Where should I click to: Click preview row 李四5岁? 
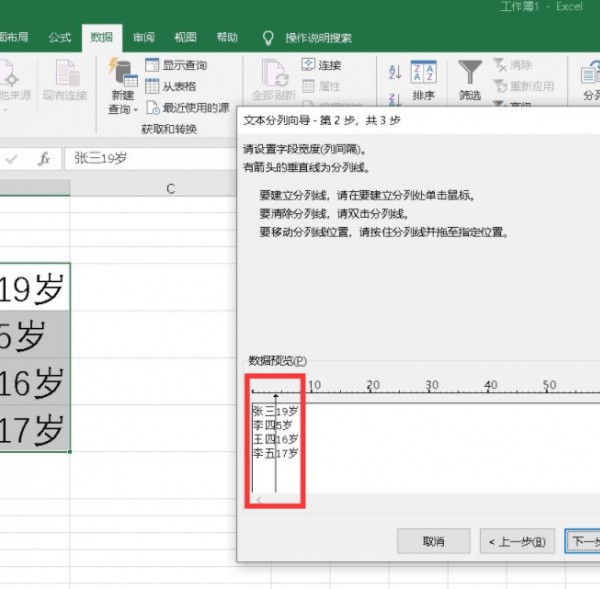[x=272, y=425]
